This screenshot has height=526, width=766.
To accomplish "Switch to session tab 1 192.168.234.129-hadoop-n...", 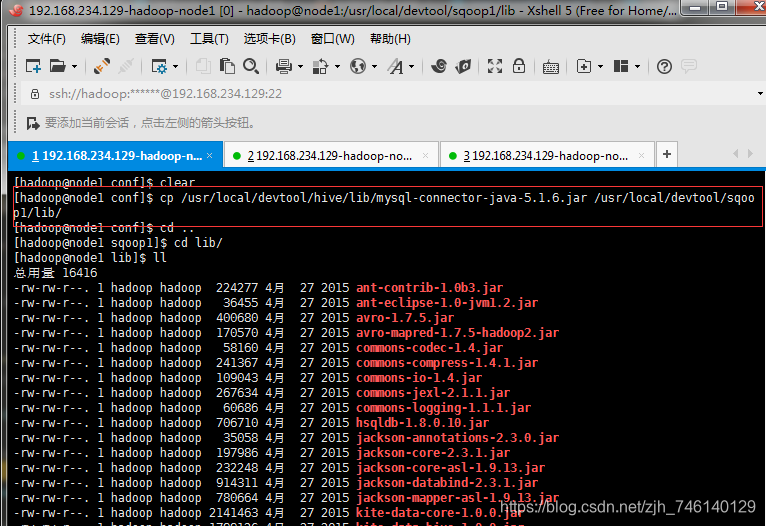I will (115, 155).
